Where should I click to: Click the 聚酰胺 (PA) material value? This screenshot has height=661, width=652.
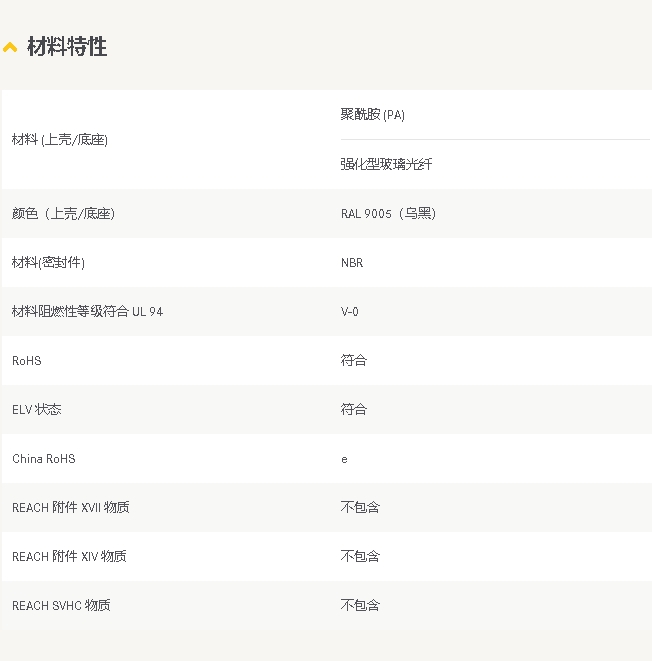point(372,115)
